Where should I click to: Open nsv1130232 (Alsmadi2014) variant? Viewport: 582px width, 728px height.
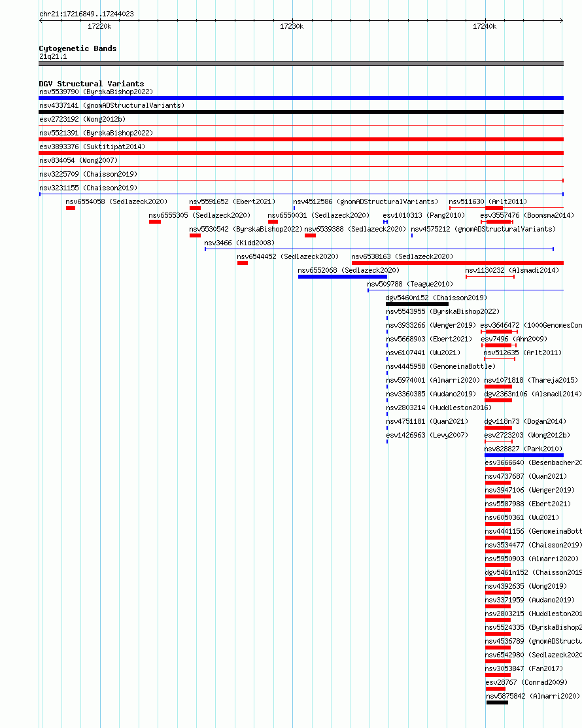click(x=512, y=270)
